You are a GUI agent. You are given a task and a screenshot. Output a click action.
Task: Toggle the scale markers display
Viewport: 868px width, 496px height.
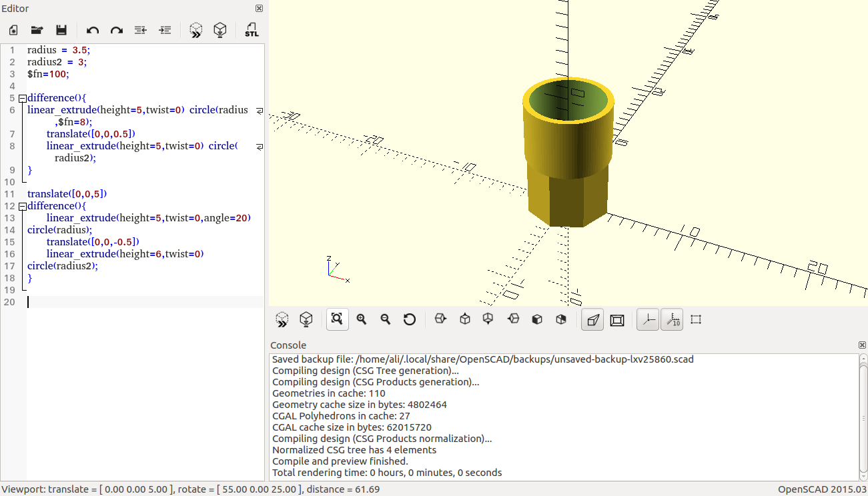(x=671, y=319)
